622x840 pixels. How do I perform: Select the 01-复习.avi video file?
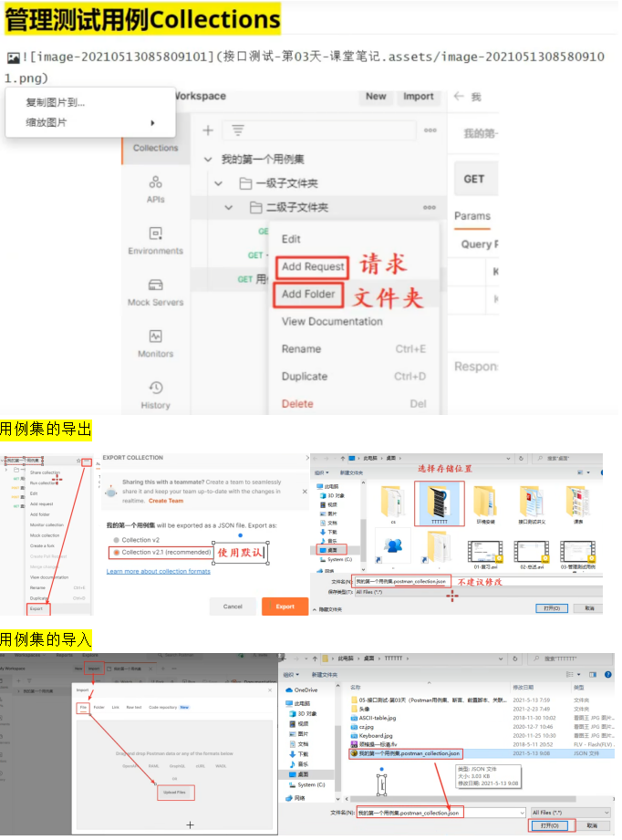point(485,555)
